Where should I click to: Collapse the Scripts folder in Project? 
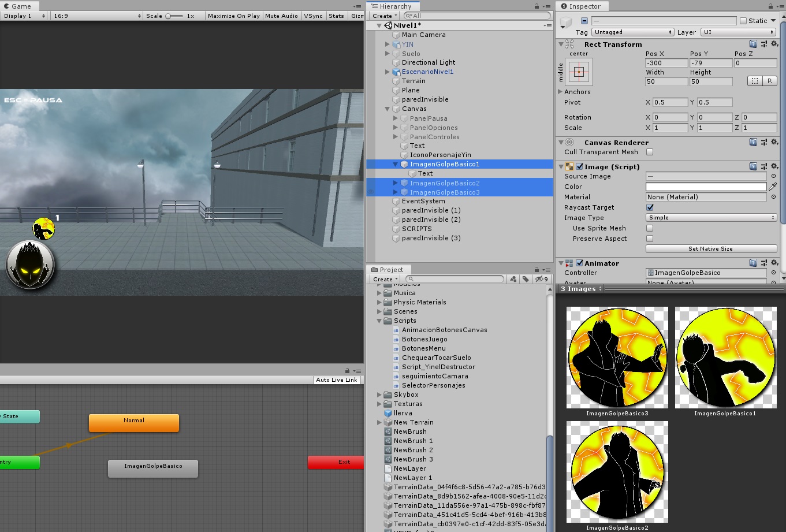379,321
